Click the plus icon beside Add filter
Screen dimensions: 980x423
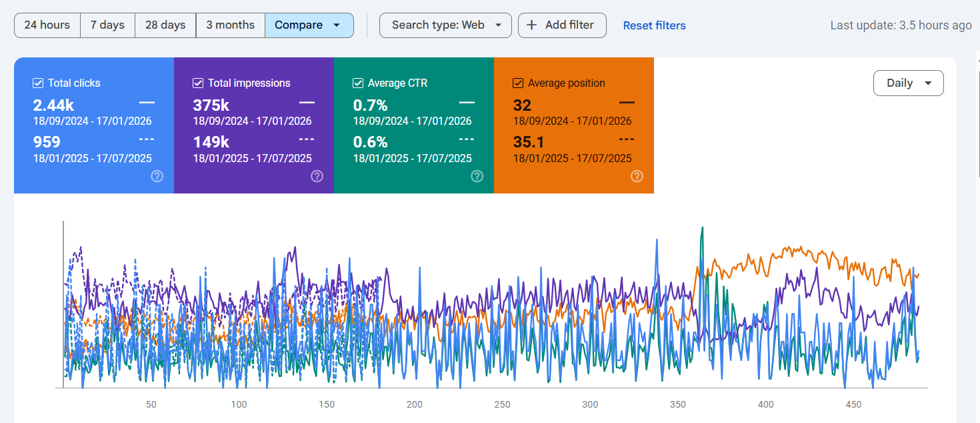tap(531, 25)
